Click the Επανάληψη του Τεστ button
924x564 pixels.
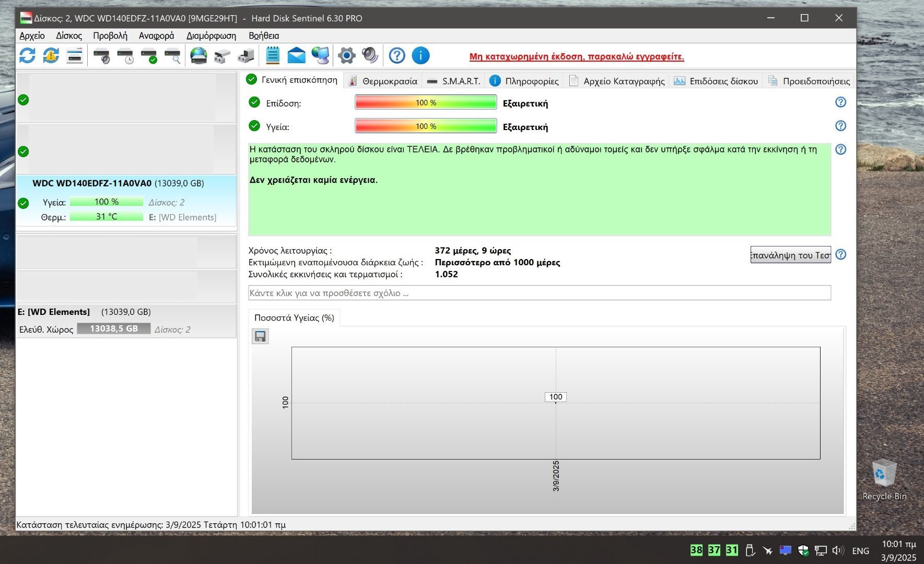click(790, 255)
